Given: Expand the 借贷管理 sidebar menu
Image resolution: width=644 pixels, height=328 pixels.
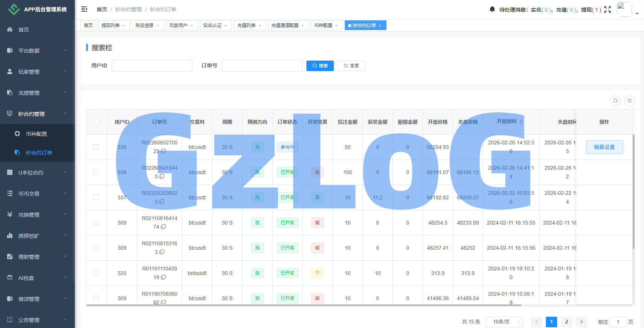Looking at the screenshot, I should point(37,299).
